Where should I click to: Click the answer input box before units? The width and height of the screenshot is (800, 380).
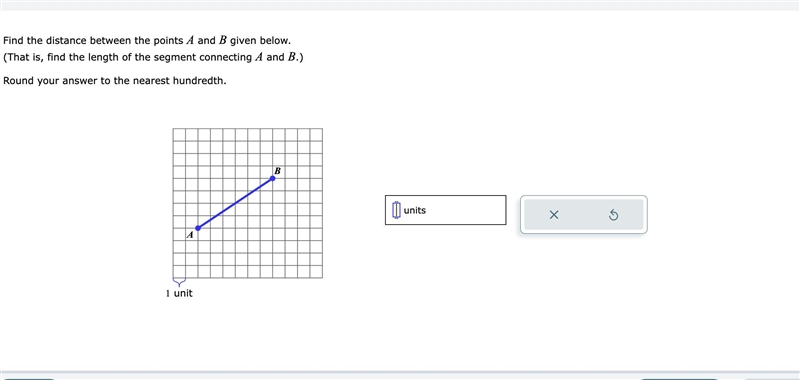(445, 210)
